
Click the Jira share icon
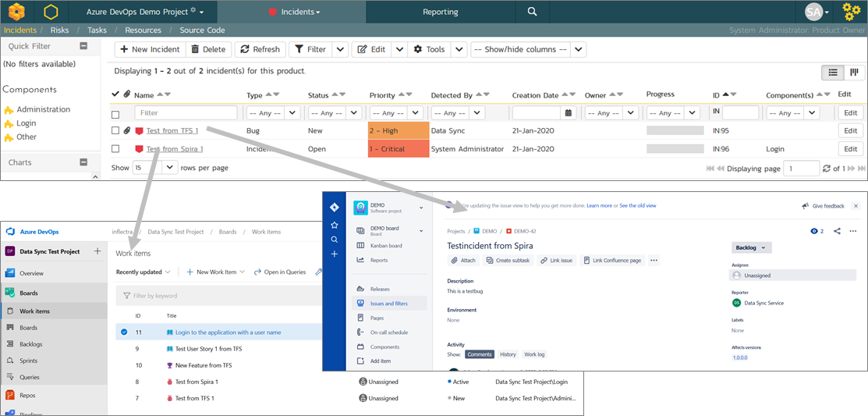[837, 231]
